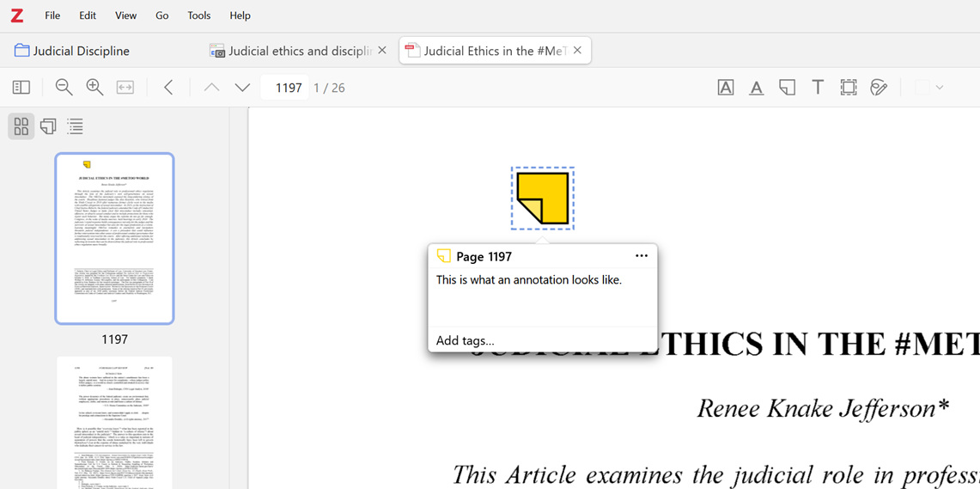Go back in navigation history
The image size is (980, 489).
168,88
